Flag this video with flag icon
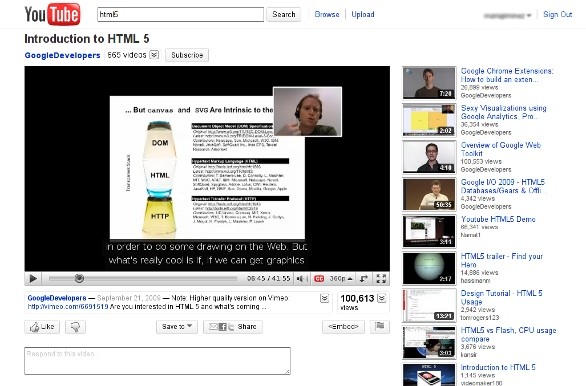This screenshot has height=386, width=586. pyautogui.click(x=380, y=327)
